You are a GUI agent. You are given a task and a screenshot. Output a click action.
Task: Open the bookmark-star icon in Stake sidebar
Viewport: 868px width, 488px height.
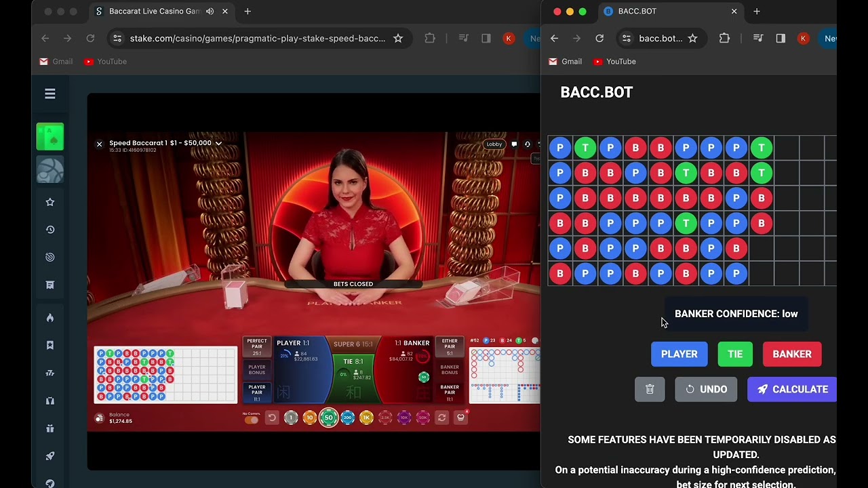click(x=50, y=346)
